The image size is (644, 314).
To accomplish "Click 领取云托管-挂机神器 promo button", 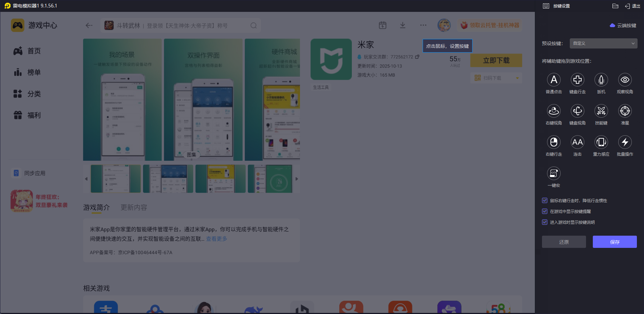I will [490, 25].
